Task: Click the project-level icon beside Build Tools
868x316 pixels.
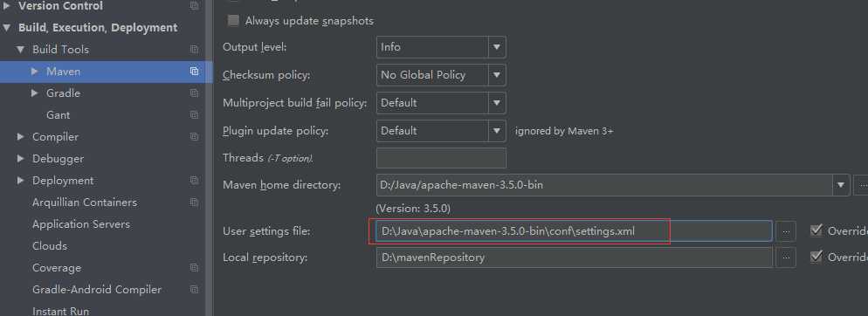Action: [194, 49]
